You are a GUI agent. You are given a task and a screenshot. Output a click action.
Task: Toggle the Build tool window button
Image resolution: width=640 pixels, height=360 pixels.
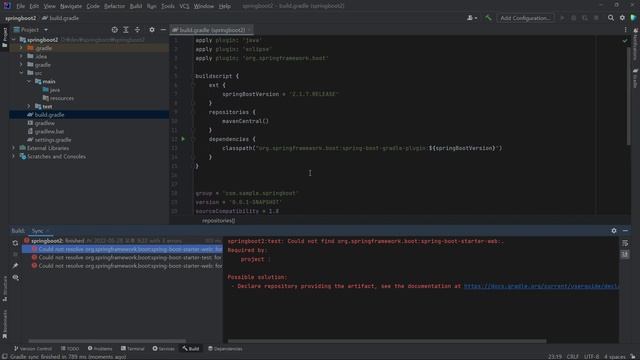[191, 349]
